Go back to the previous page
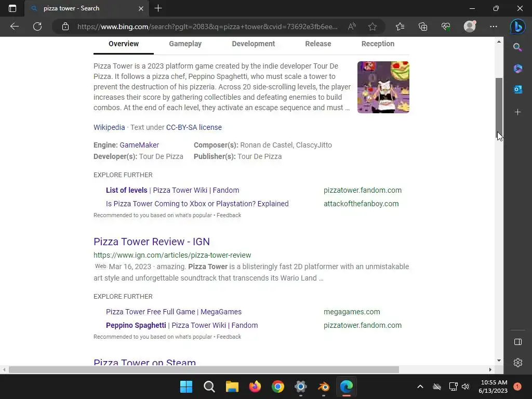The height and width of the screenshot is (399, 532). (x=14, y=26)
